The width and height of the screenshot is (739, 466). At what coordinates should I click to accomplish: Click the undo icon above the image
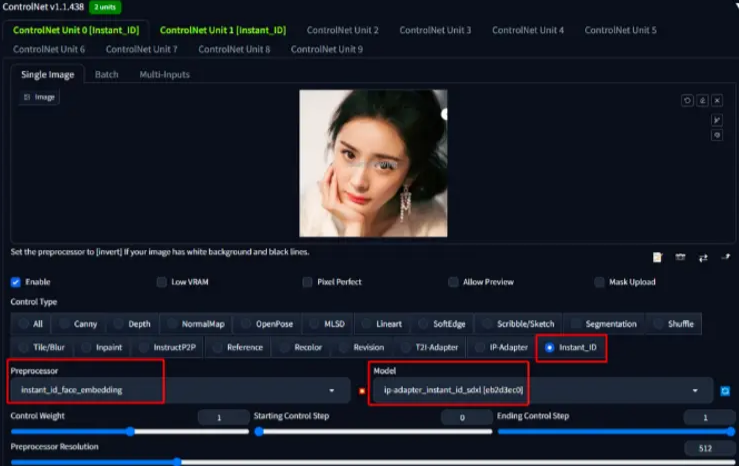coord(687,100)
